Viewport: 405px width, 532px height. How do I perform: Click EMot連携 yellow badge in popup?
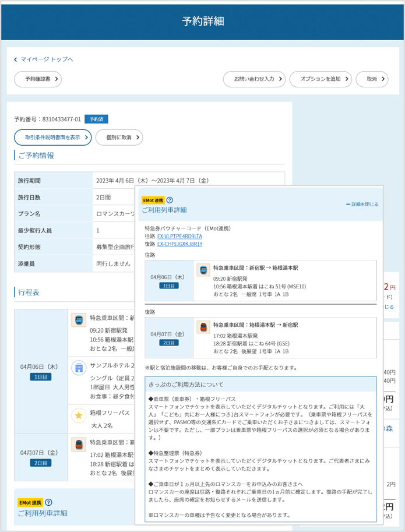coord(153,200)
